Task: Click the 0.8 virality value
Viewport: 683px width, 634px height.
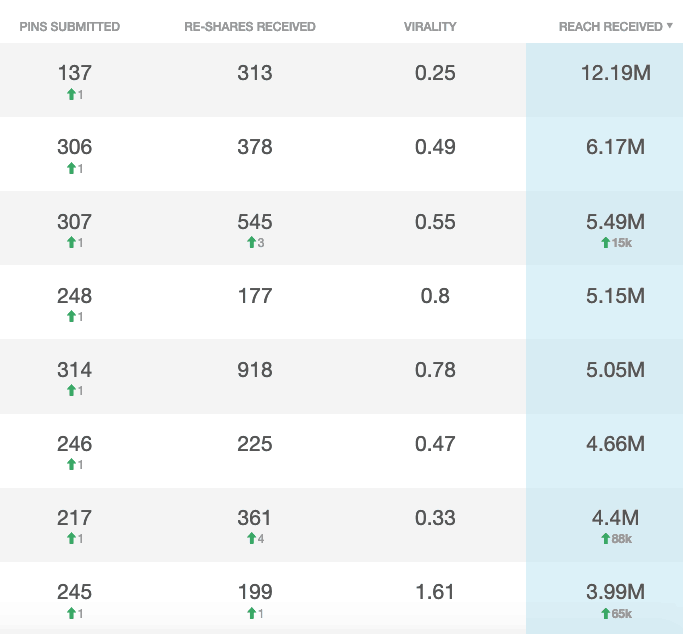Action: [x=435, y=296]
